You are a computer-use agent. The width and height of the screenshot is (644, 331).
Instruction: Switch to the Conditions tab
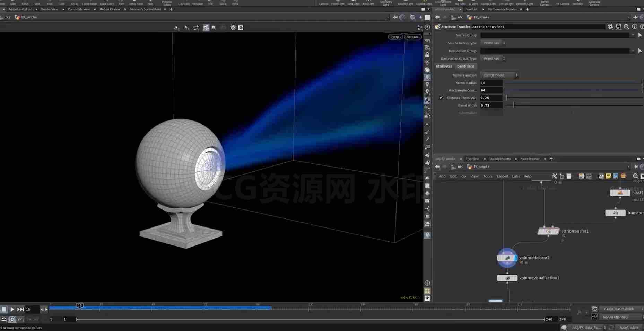click(465, 66)
